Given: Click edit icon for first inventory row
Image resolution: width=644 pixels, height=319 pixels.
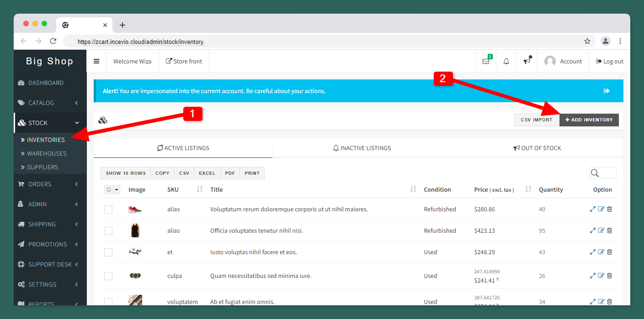Looking at the screenshot, I should [x=601, y=209].
